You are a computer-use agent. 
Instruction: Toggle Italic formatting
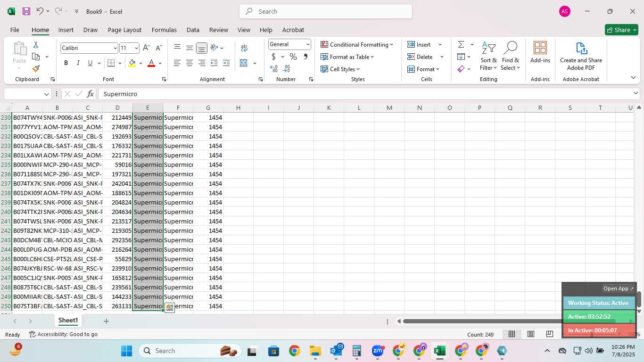78,63
